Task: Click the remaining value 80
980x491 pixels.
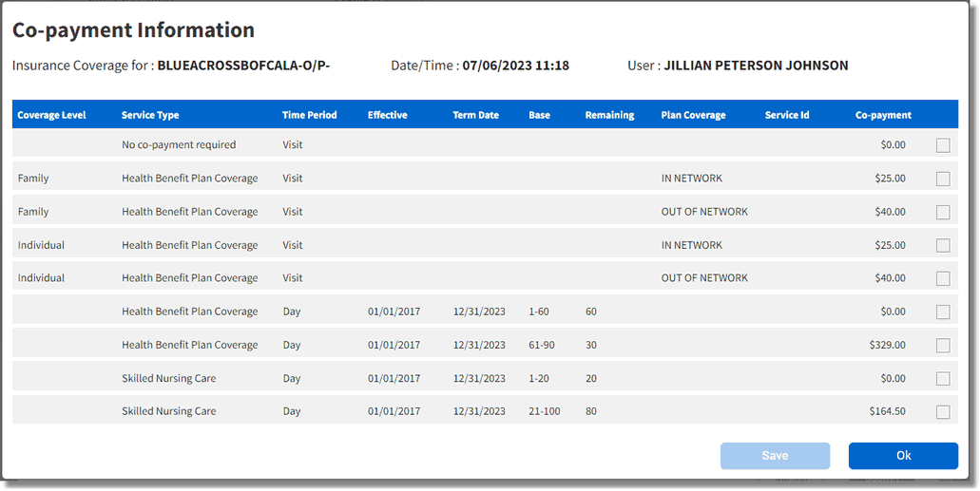Action: (591, 411)
